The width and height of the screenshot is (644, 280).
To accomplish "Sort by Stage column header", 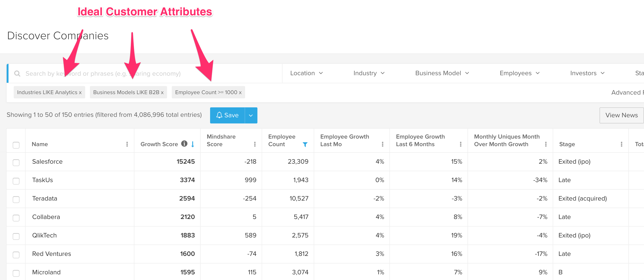I will tap(567, 144).
